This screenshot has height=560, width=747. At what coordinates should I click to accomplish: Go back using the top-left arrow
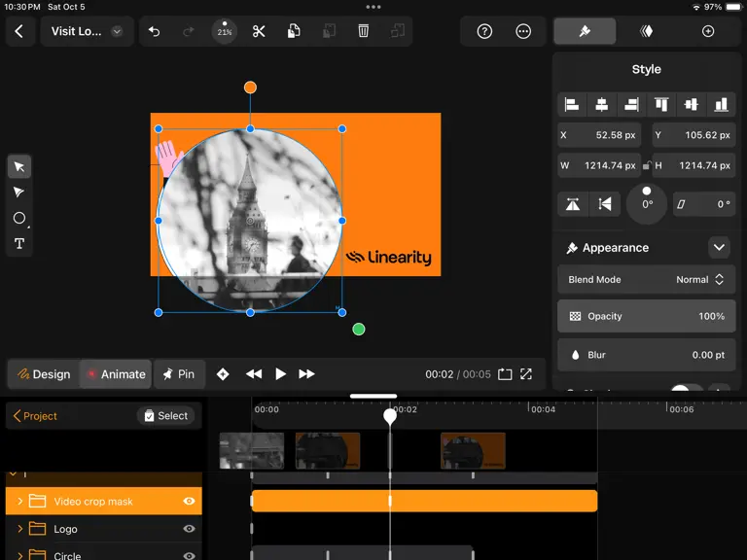point(19,31)
